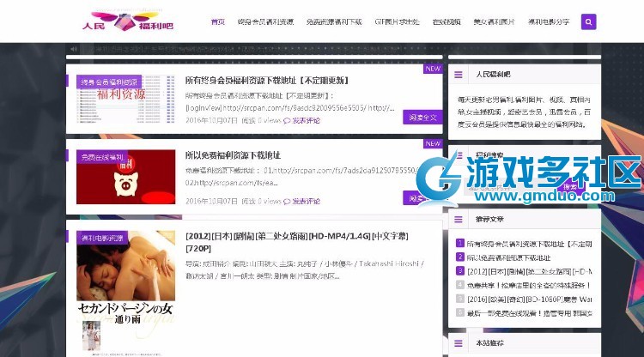Open the 首页 navigation item
This screenshot has height=357, width=644.
(218, 21)
